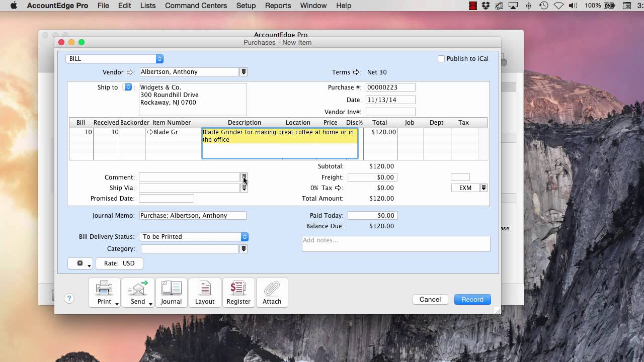Click the Ship to address box

193,100
